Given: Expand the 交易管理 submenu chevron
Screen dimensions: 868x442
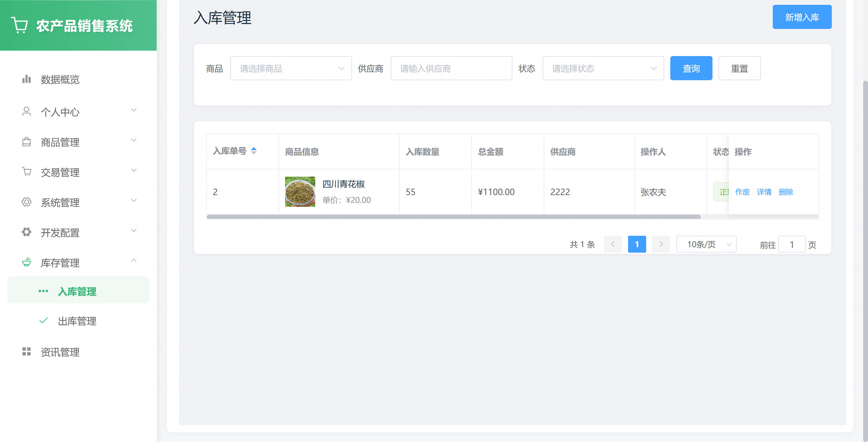Looking at the screenshot, I should pos(134,170).
